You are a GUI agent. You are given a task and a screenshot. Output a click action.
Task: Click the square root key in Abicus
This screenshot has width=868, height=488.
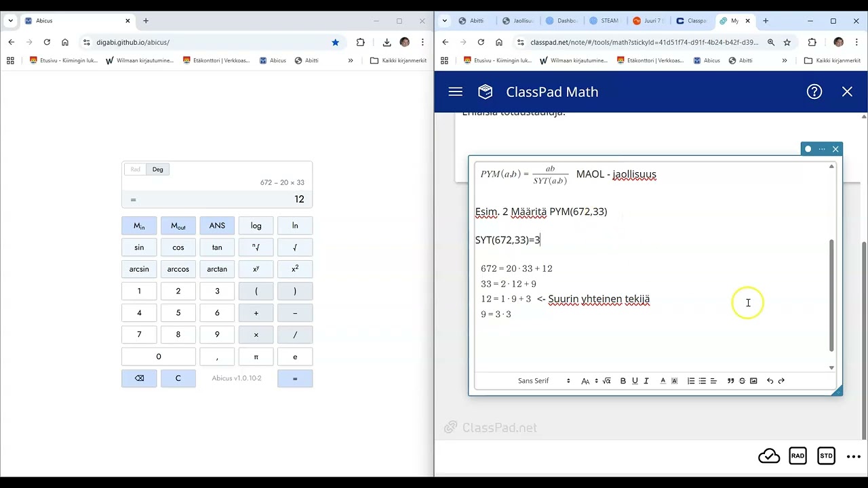[295, 247]
